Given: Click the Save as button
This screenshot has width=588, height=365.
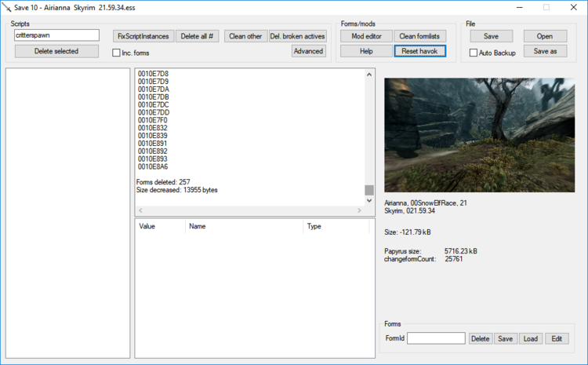Looking at the screenshot, I should coord(545,51).
